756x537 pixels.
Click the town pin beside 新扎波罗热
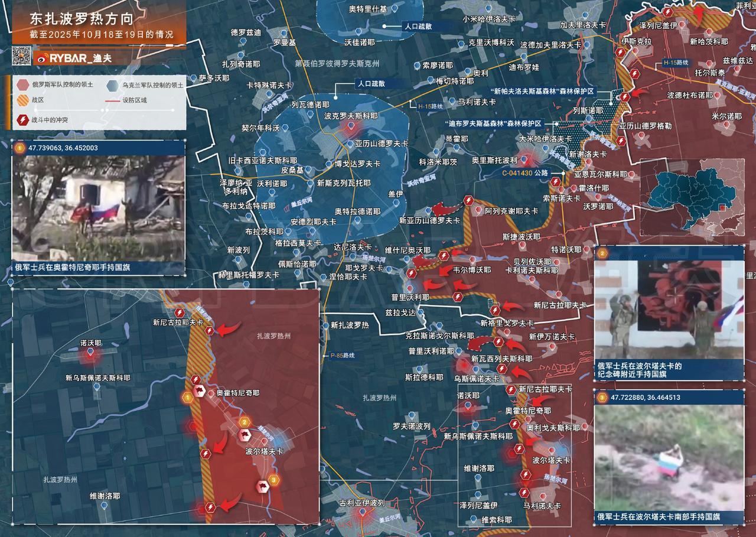325,325
